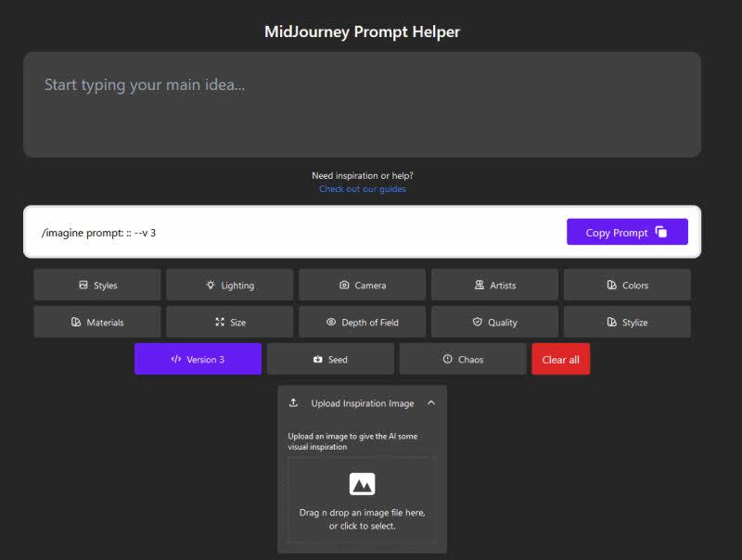Image resolution: width=742 pixels, height=560 pixels.
Task: Click the expand-arrows icon on the Size button
Action: pyautogui.click(x=220, y=322)
